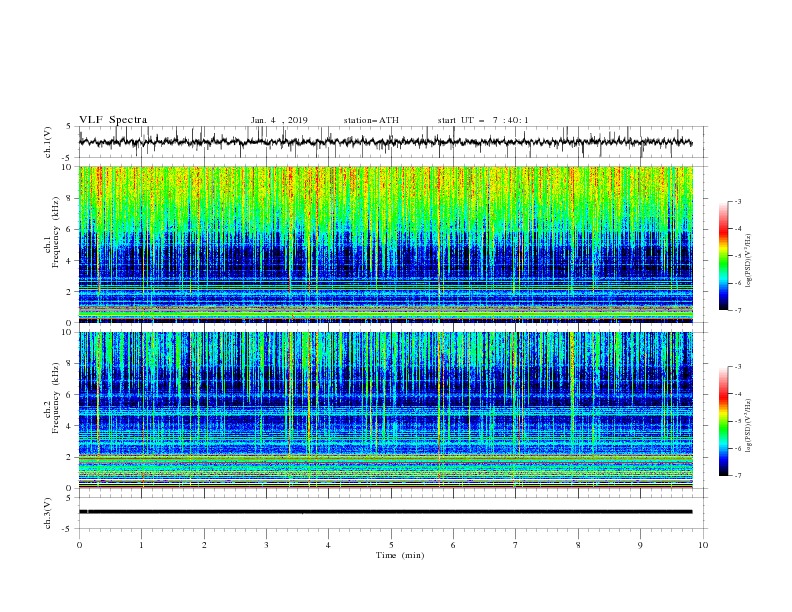Screen dimensions: 792x612
Task: Click the "VLF Spectra" plot title
Action: click(x=113, y=120)
